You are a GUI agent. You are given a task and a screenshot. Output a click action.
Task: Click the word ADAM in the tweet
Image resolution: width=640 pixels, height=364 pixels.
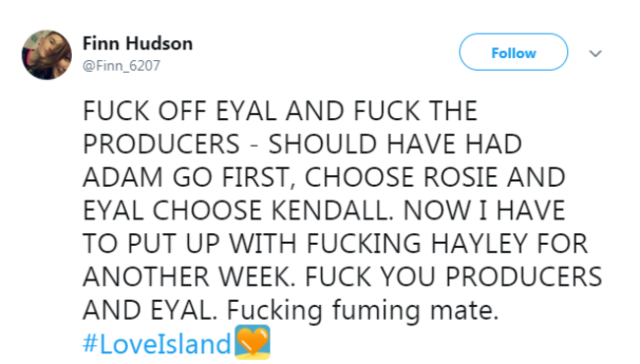[123, 177]
